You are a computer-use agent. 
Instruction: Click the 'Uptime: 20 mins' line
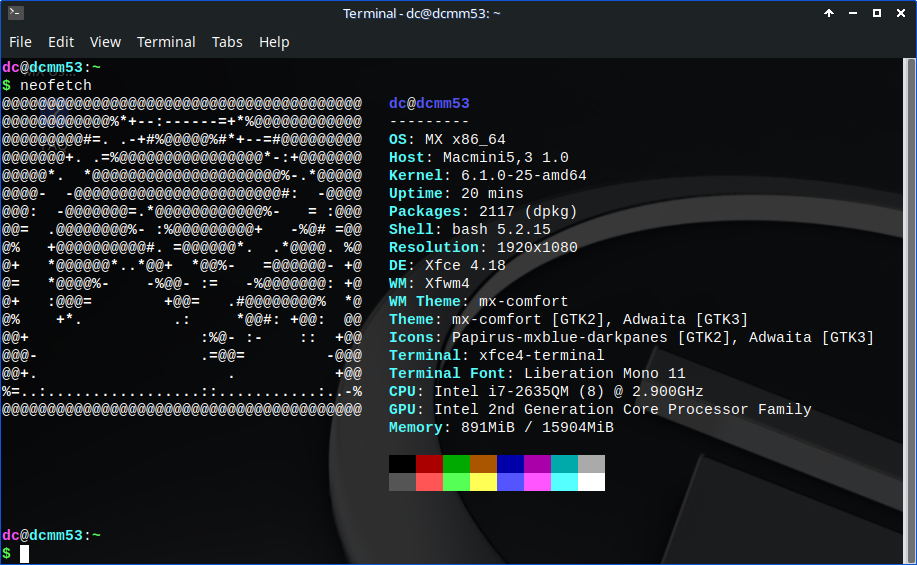456,194
